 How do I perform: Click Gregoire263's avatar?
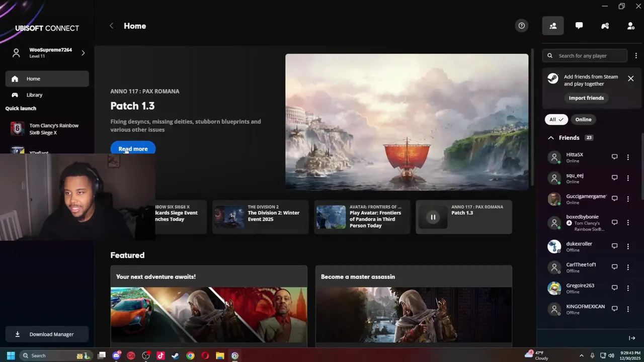coord(554,288)
